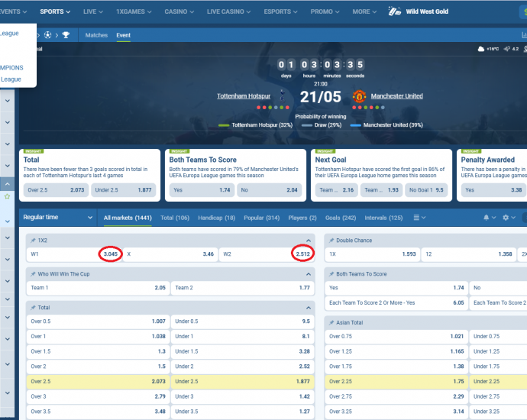Select the Intervals (125) tab
The width and height of the screenshot is (527, 420).
383,218
